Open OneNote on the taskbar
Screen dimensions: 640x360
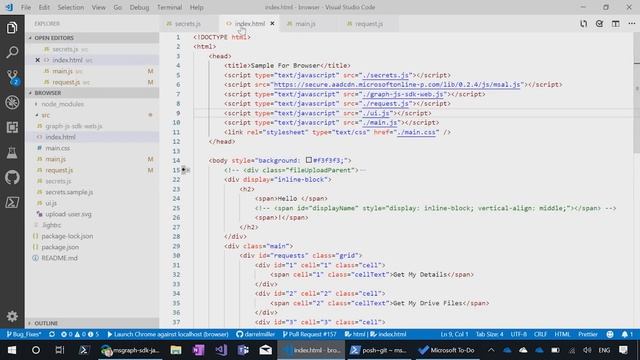coord(198,350)
